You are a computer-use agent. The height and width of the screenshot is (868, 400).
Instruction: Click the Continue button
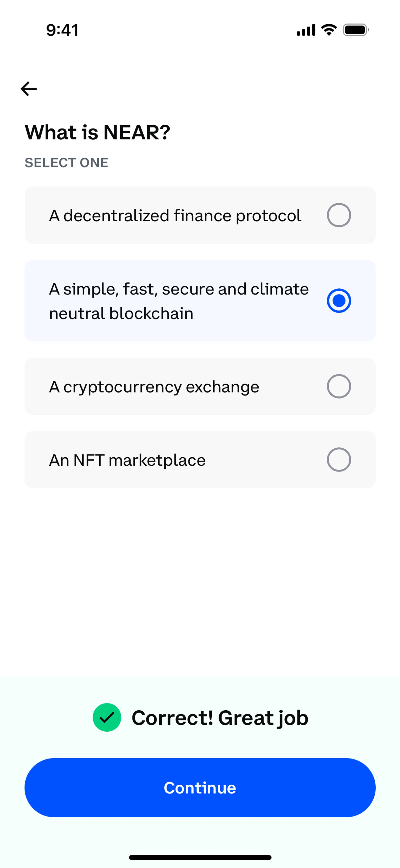point(200,787)
